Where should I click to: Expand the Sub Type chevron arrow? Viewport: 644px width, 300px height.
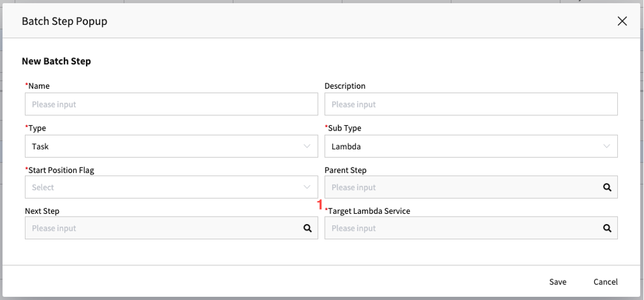[606, 146]
